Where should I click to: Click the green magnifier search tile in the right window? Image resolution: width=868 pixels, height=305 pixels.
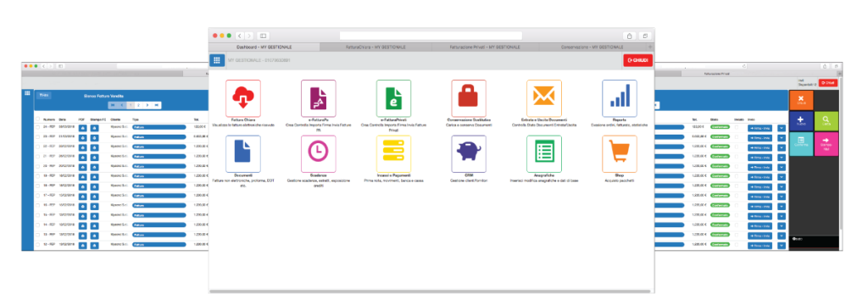[x=826, y=121]
